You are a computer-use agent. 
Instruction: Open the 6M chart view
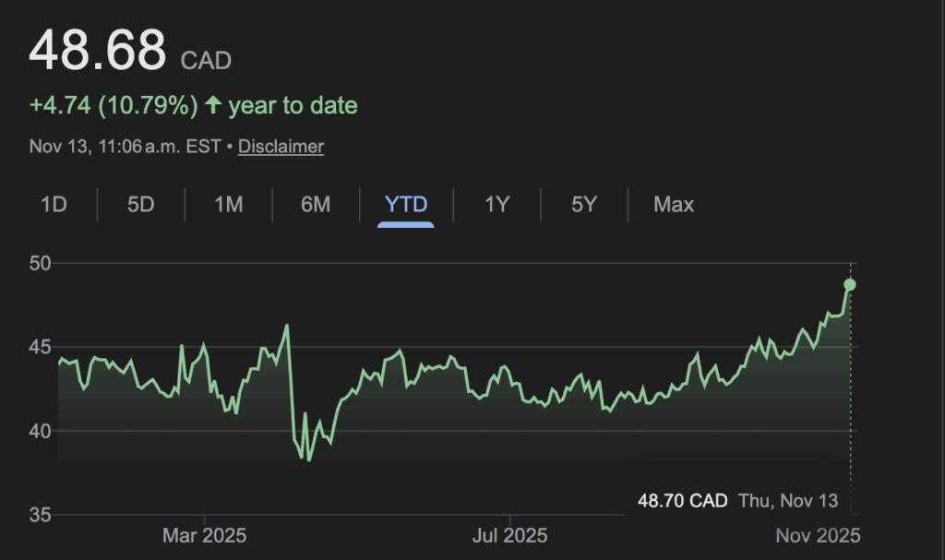point(316,204)
